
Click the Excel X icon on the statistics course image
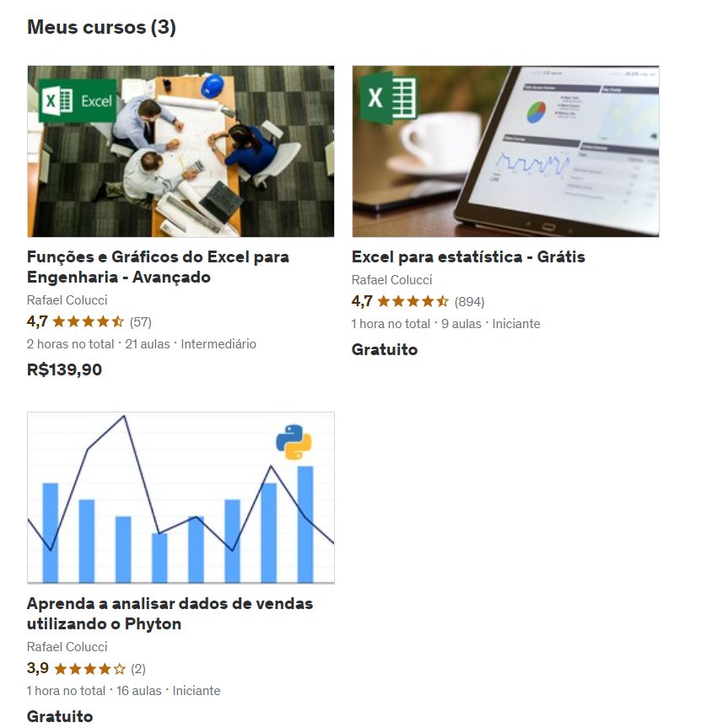click(388, 98)
